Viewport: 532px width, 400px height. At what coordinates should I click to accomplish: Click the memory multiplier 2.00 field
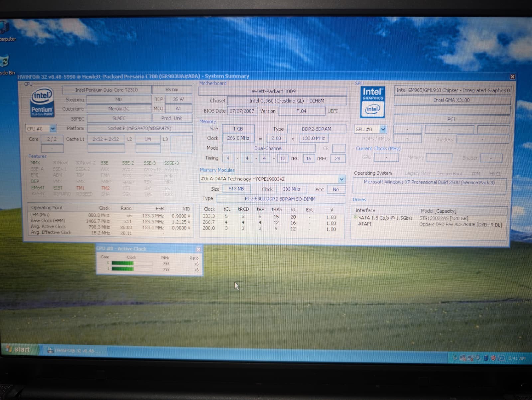click(x=276, y=138)
